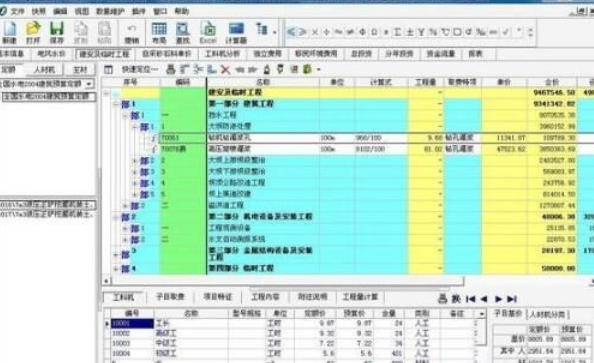The image size is (594, 363).
Task: Click the 10001 code cell in lower table
Action: (x=132, y=324)
